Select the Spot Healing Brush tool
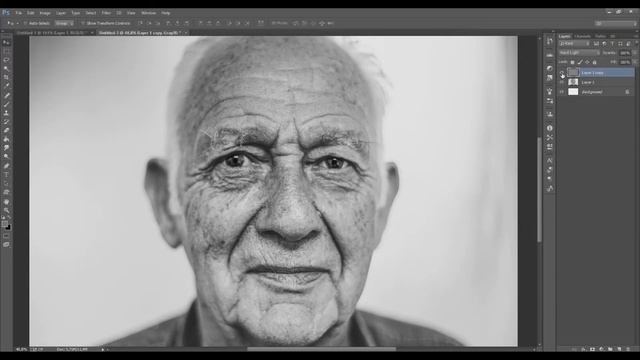The height and width of the screenshot is (360, 640). point(7,96)
